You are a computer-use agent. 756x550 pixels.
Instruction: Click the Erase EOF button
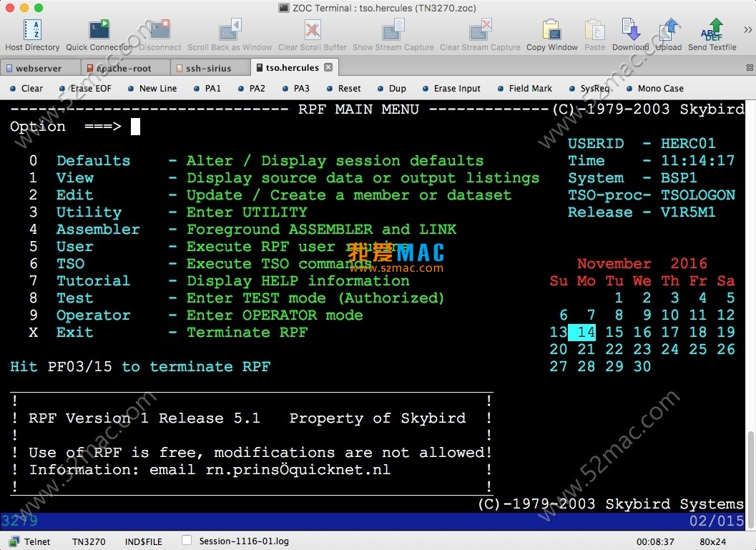pyautogui.click(x=85, y=88)
